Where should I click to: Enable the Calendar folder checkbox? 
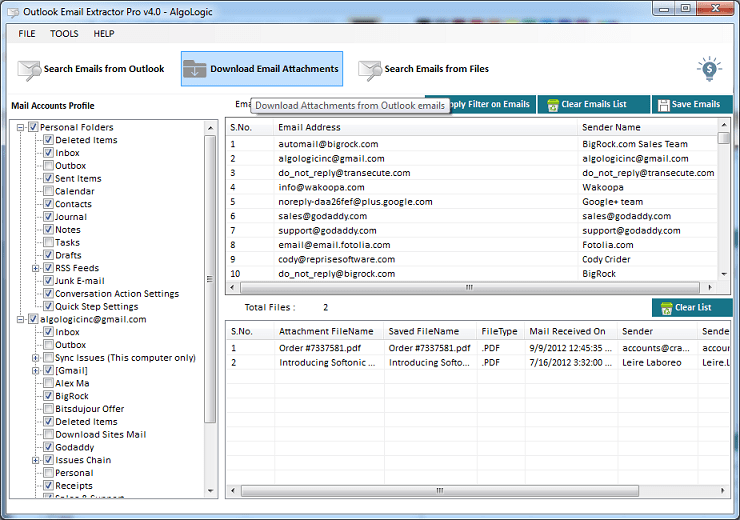[x=48, y=191]
